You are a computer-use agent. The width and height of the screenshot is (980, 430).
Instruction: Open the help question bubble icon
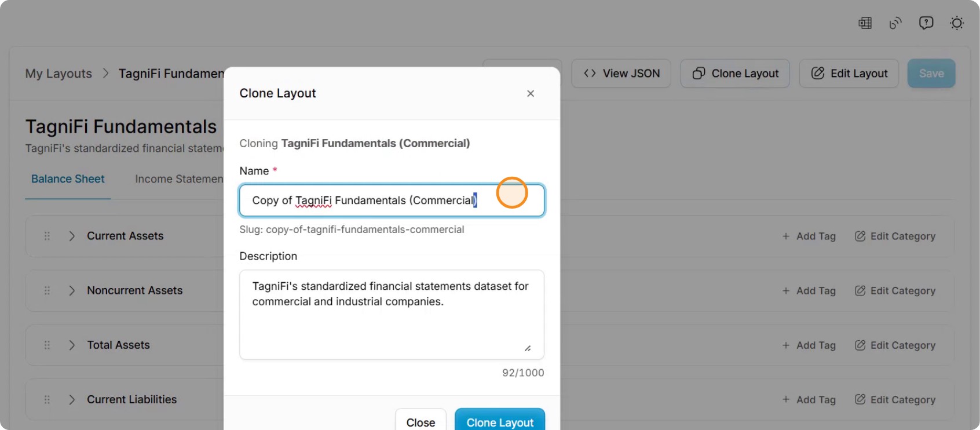point(926,23)
